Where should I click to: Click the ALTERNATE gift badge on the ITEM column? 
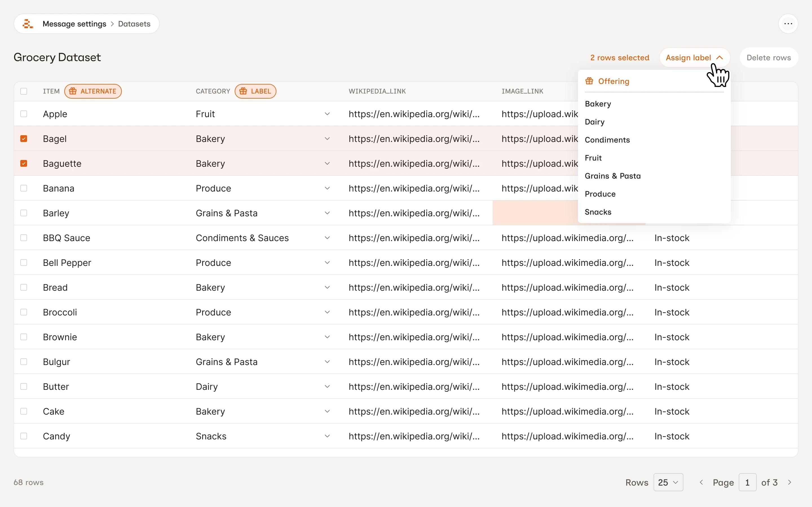tap(93, 91)
